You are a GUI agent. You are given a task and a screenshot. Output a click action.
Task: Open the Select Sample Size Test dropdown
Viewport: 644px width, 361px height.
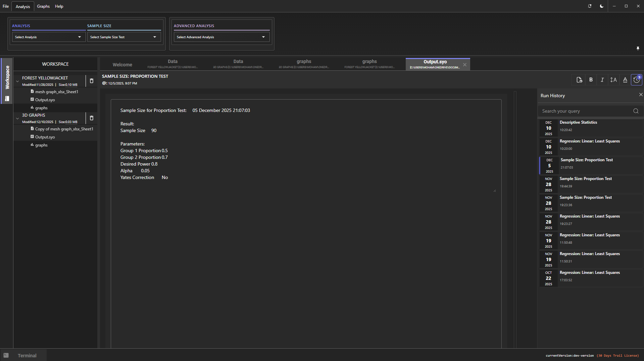124,37
